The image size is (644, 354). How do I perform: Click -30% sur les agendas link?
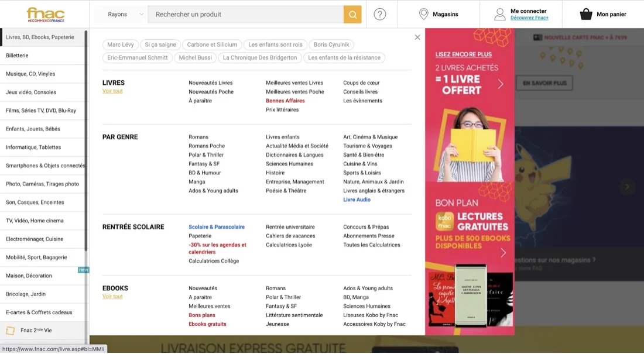(x=217, y=249)
